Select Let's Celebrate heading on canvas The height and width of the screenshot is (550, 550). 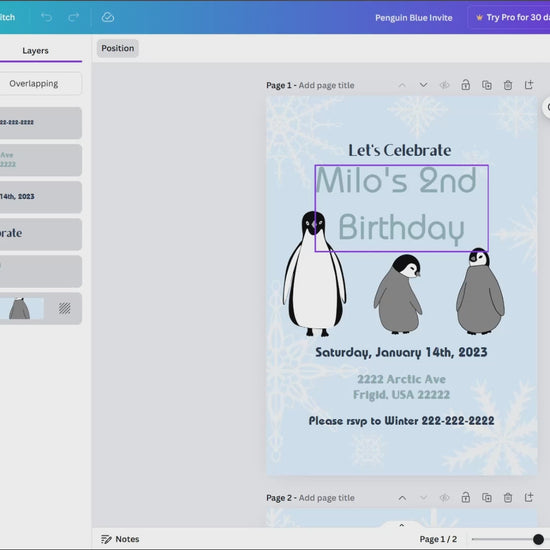[400, 150]
